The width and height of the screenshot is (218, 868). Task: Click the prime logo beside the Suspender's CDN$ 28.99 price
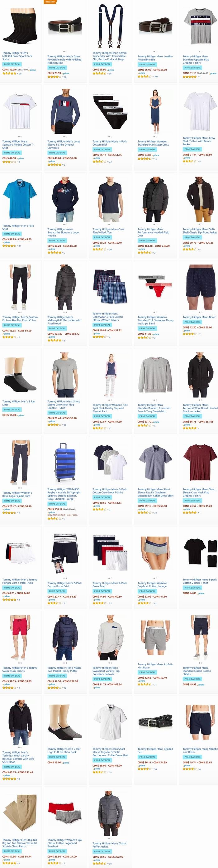click(x=111, y=70)
